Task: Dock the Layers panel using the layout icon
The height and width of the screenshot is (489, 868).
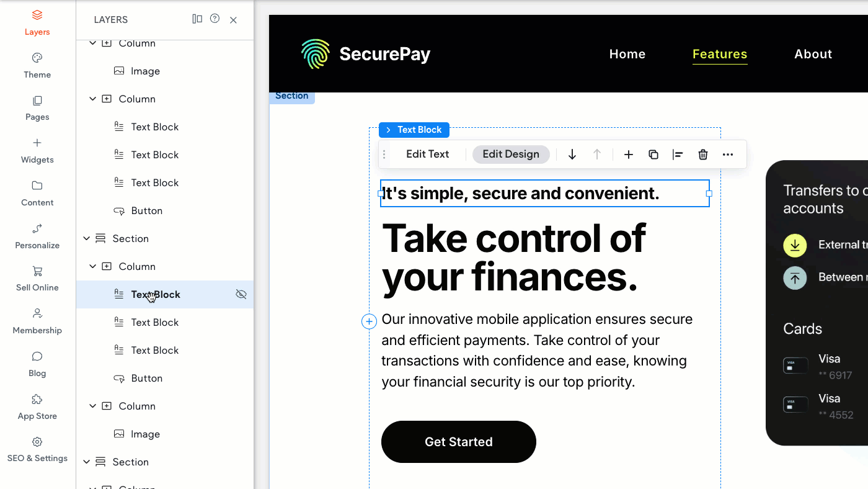Action: click(197, 19)
